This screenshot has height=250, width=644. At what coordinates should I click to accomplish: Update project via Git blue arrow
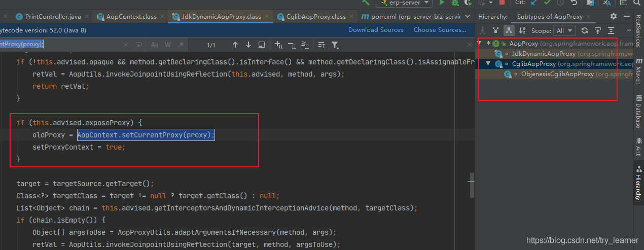[x=534, y=3]
